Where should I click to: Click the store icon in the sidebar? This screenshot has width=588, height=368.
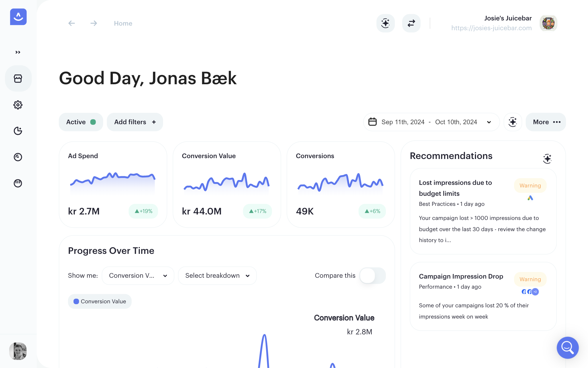(18, 78)
